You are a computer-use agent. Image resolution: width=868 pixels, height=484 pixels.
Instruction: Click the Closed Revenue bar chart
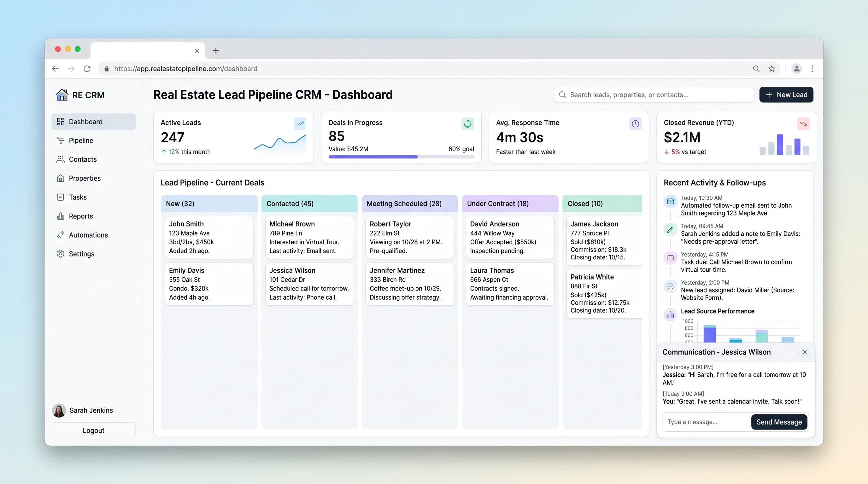pyautogui.click(x=784, y=144)
